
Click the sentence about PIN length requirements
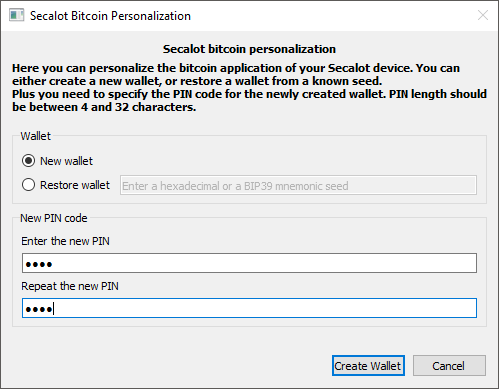click(x=249, y=100)
